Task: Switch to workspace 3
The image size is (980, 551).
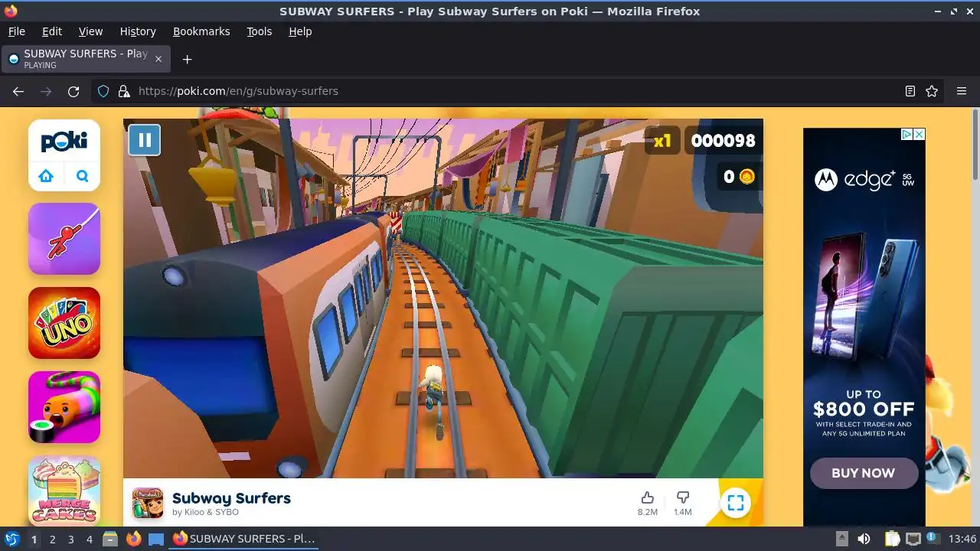Action: click(x=70, y=539)
